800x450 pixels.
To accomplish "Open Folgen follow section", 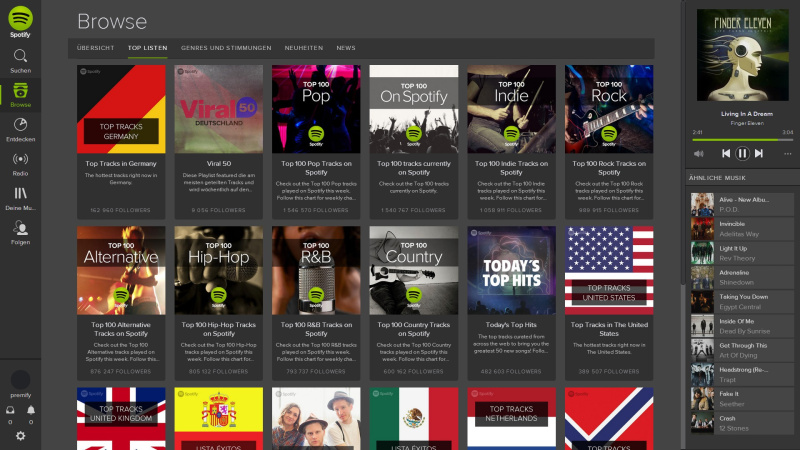I will point(20,233).
